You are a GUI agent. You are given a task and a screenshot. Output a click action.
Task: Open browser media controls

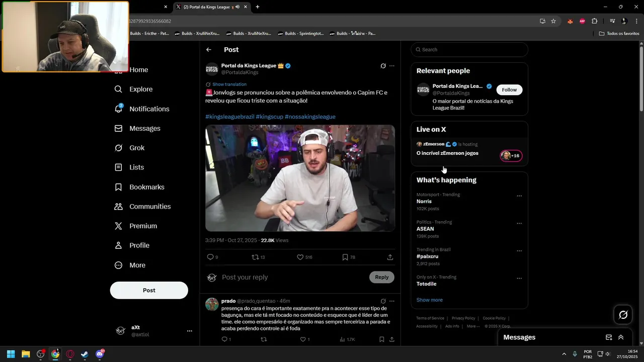612,21
